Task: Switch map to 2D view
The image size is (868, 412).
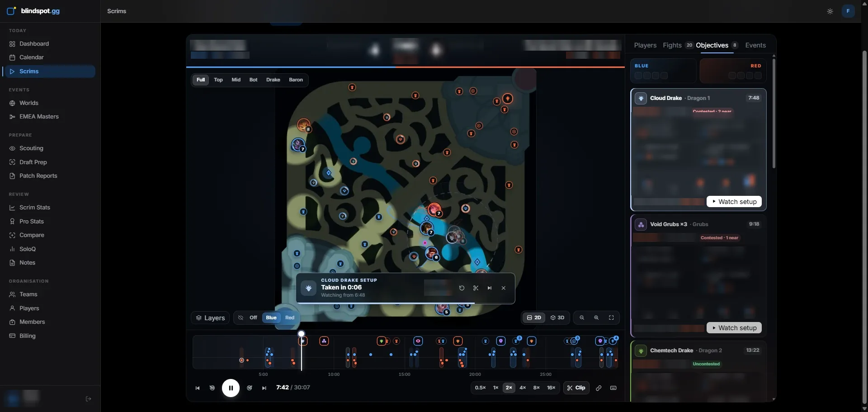Action: tap(534, 318)
